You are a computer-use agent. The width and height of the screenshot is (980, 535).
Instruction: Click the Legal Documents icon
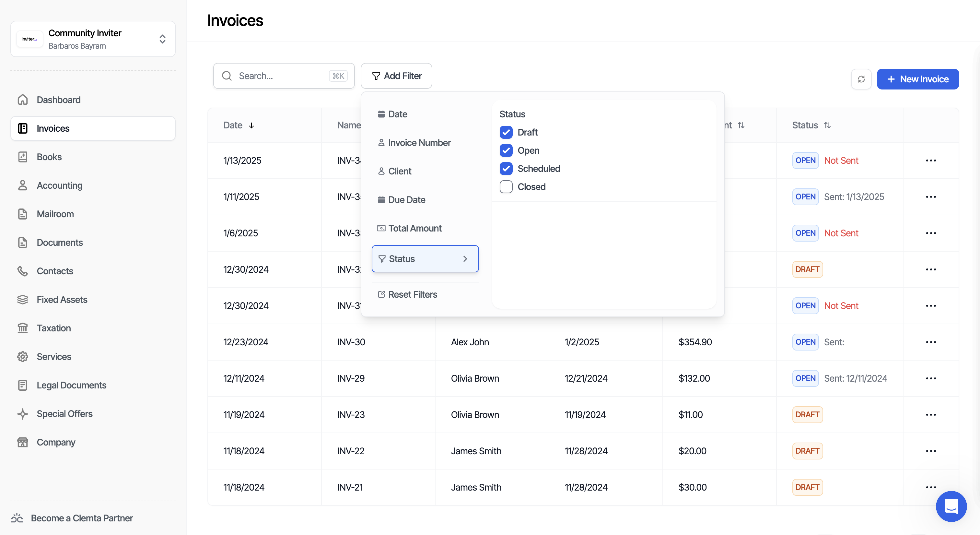(x=23, y=385)
